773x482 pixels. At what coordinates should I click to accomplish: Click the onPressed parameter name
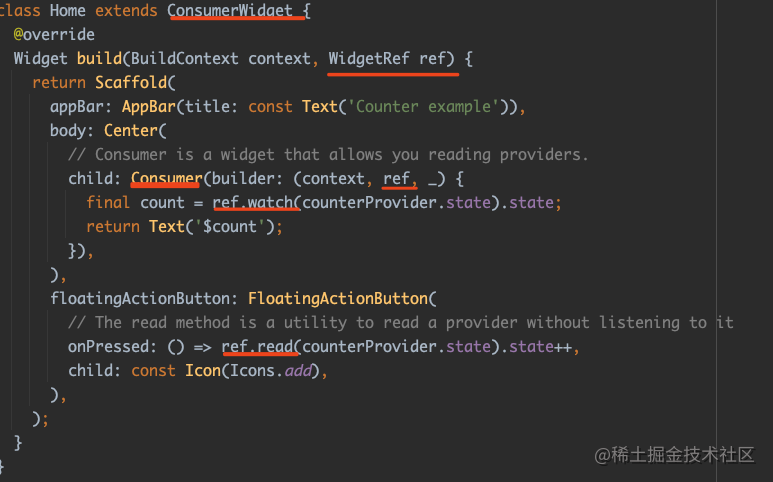[x=108, y=346]
